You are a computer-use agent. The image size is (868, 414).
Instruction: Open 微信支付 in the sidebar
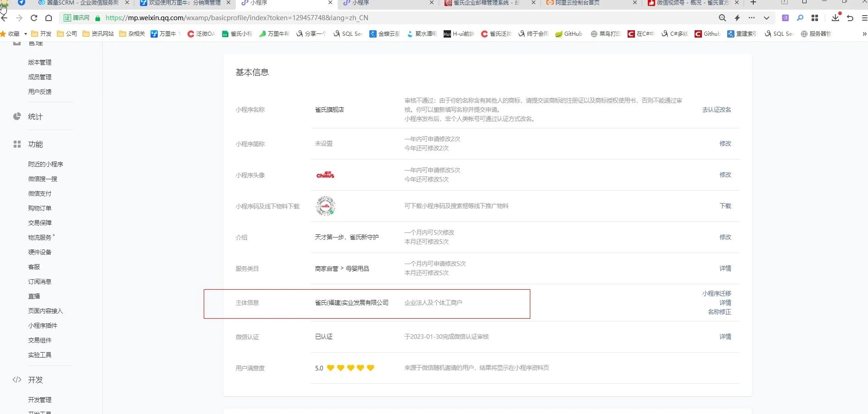(x=40, y=193)
